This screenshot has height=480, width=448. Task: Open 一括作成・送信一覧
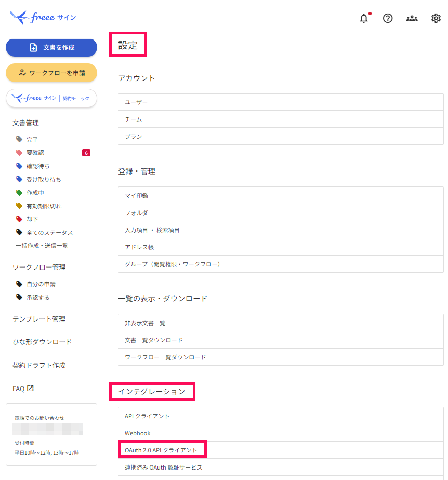(x=42, y=246)
